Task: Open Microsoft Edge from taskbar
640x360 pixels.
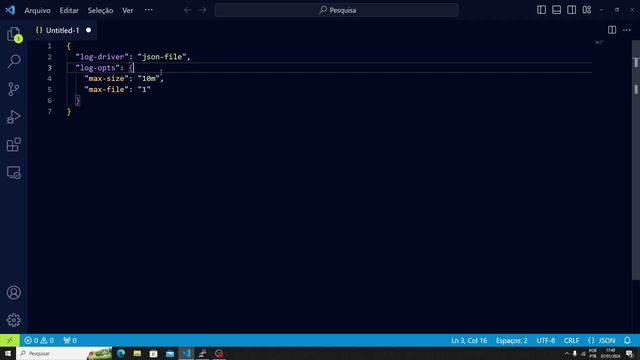Action: (x=121, y=353)
